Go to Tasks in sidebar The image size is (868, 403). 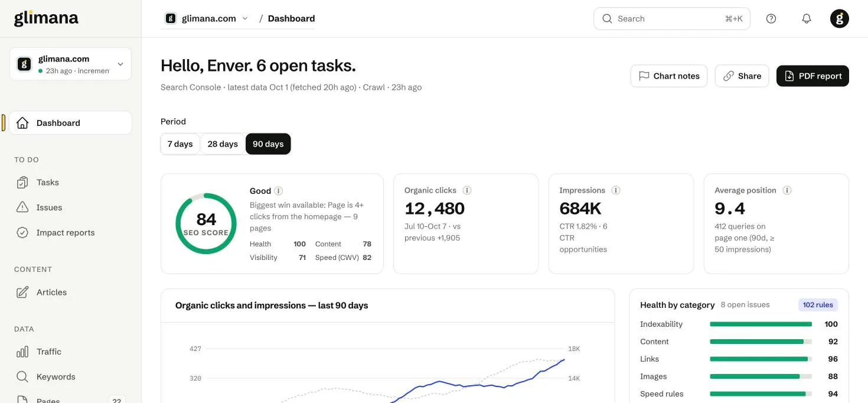point(70,182)
